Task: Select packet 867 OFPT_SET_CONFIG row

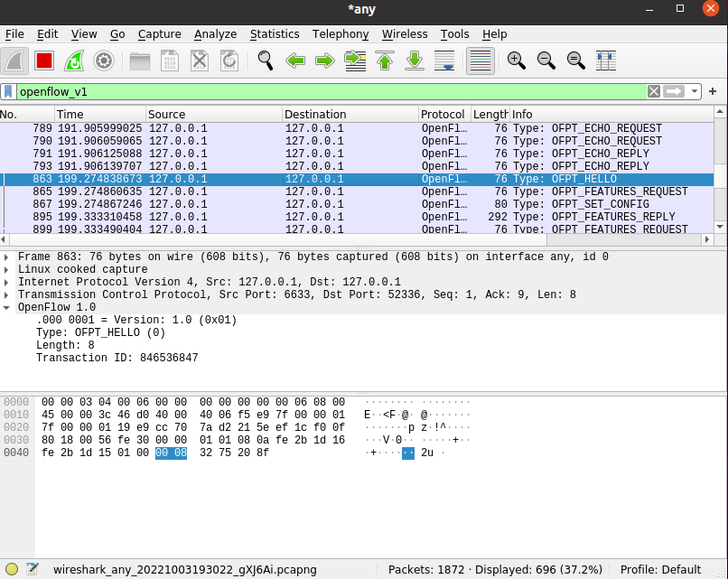Action: coord(357,204)
